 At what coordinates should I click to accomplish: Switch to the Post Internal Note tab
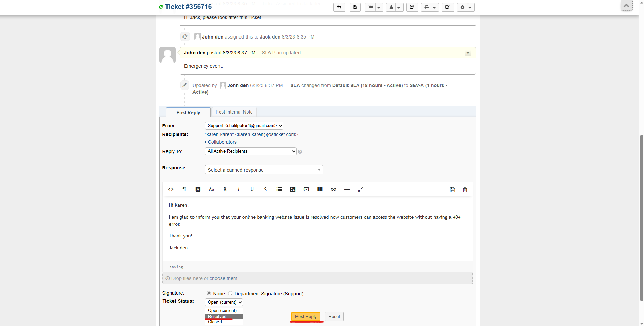234,112
